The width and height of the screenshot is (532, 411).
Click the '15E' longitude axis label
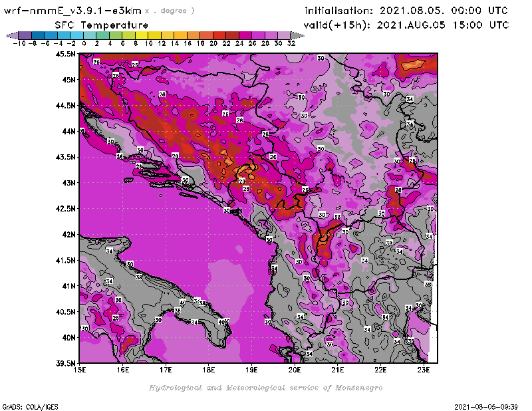point(80,370)
